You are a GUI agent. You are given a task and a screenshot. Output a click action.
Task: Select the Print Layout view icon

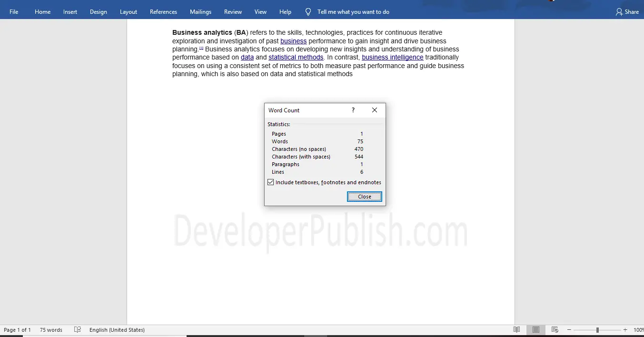point(536,330)
